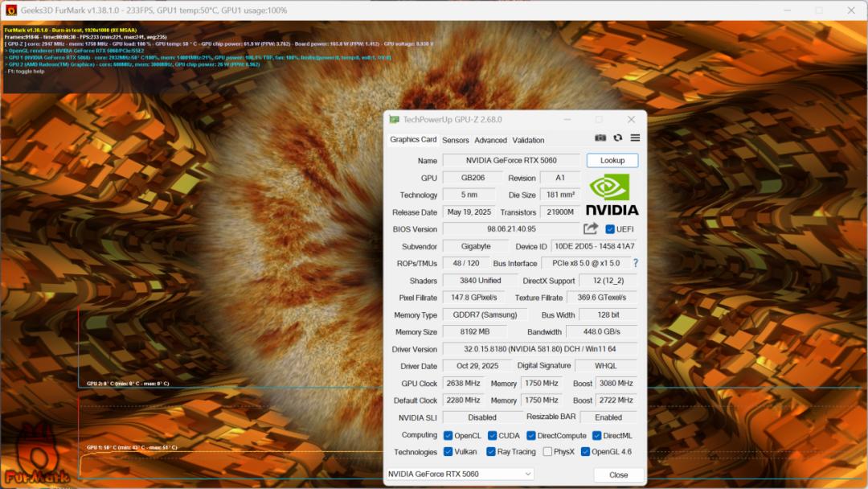
Task: Click the Close button in GPU-Z
Action: click(x=618, y=475)
